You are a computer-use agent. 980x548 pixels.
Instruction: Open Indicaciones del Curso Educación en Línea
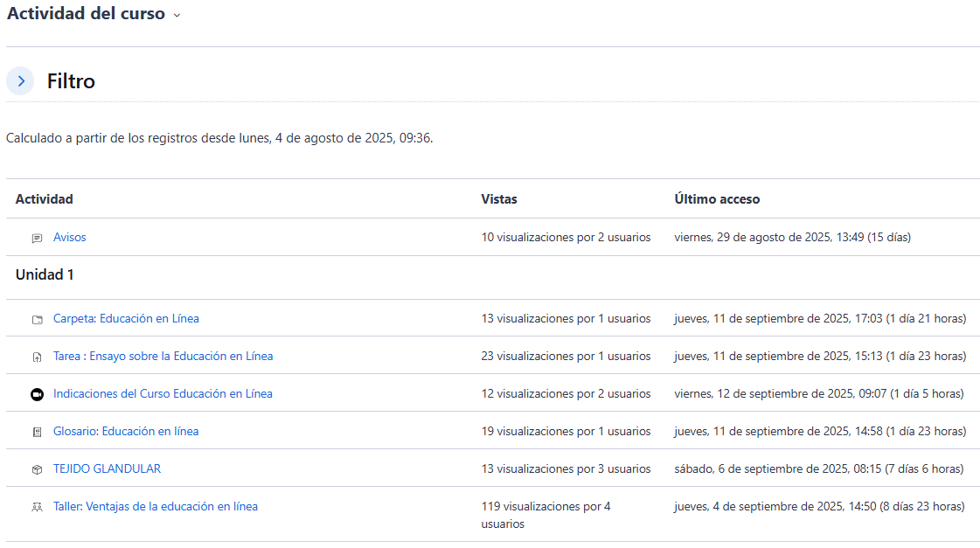pyautogui.click(x=163, y=393)
